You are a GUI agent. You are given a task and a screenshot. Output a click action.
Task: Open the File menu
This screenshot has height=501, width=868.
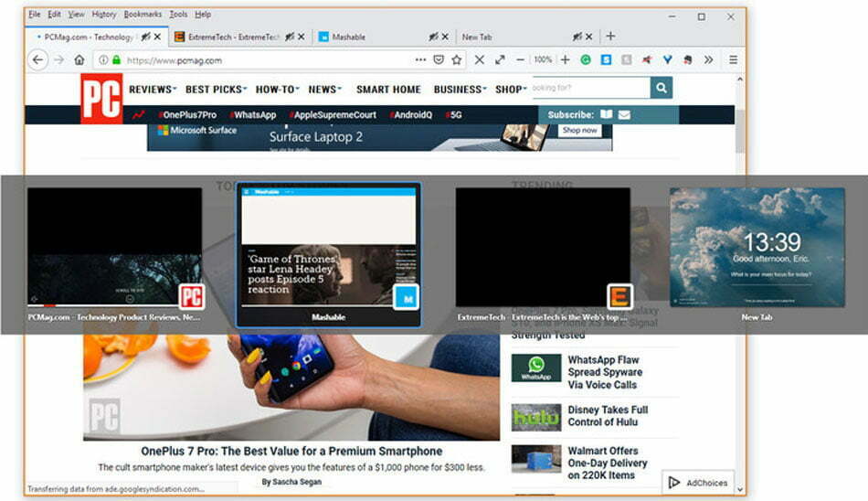pyautogui.click(x=35, y=15)
